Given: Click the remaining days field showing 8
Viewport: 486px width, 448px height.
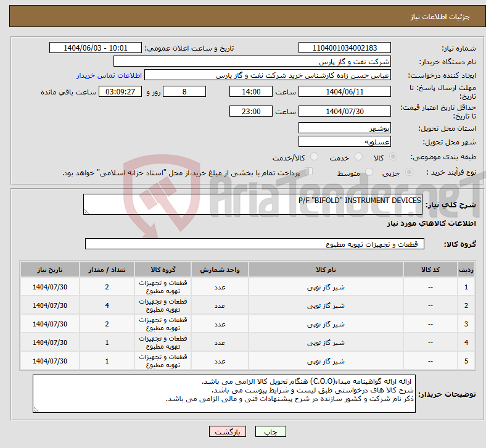Looking at the screenshot, I should 184,91.
